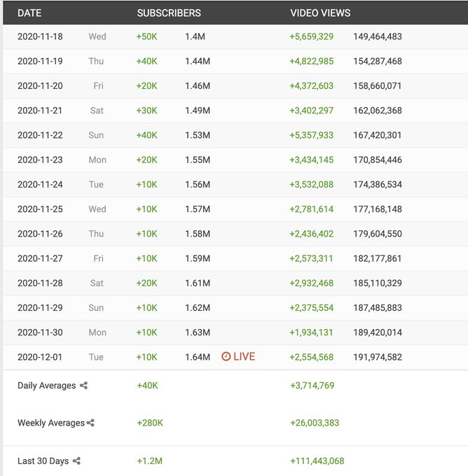468x476 pixels.
Task: Click the share icon beside Weekly Averages
Action: (x=90, y=423)
